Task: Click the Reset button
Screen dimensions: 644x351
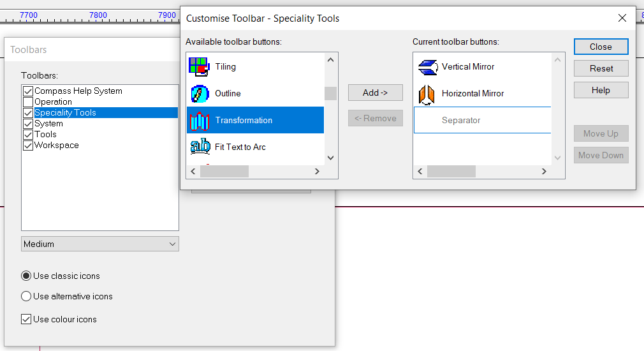Action: coord(601,68)
